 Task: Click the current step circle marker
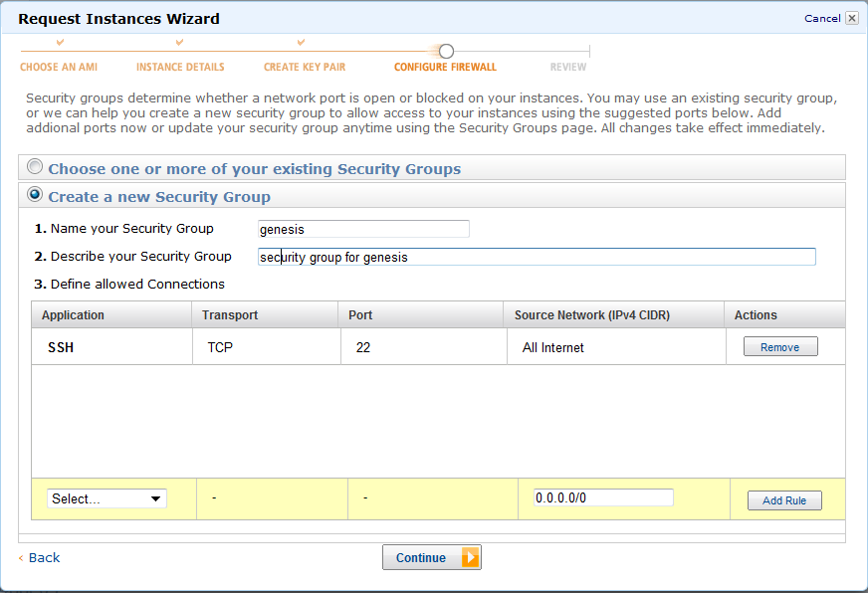click(446, 52)
